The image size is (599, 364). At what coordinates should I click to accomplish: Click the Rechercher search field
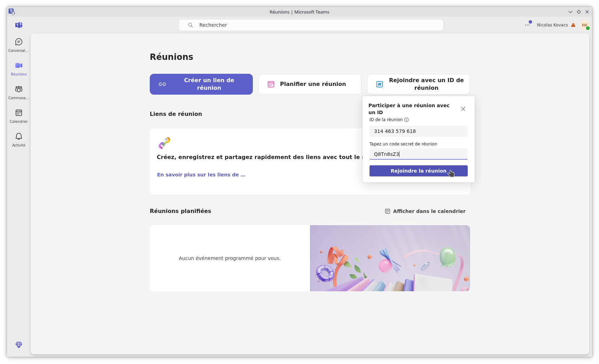311,25
